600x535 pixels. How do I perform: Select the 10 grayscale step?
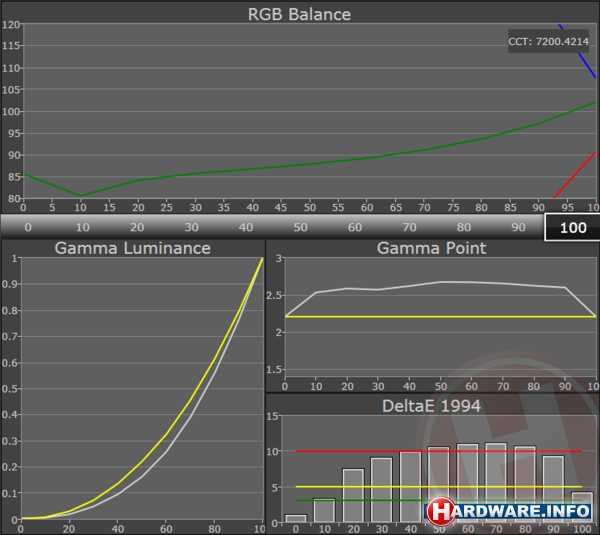(x=82, y=227)
